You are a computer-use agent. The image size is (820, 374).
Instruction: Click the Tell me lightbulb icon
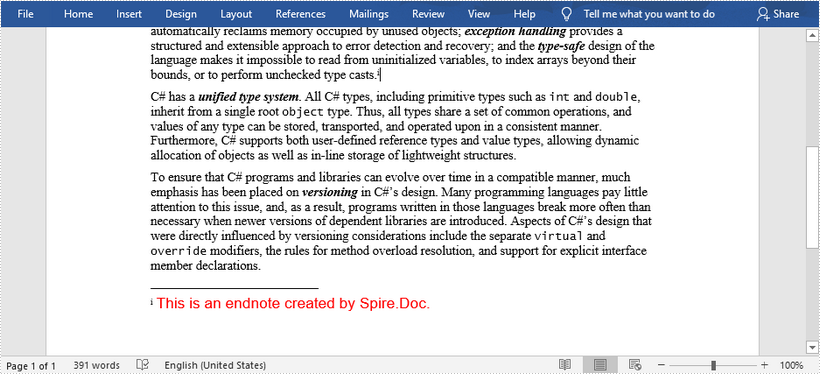click(x=566, y=14)
